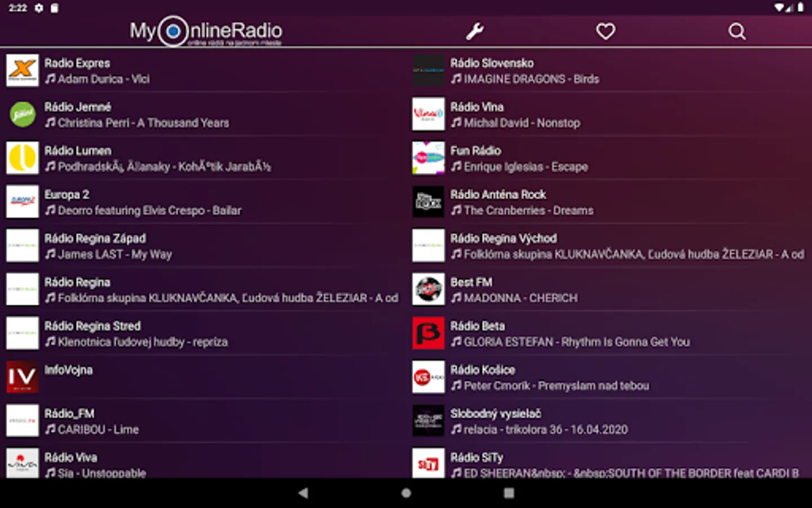Go back with Android back button
This screenshot has width=812, height=508.
(x=303, y=493)
